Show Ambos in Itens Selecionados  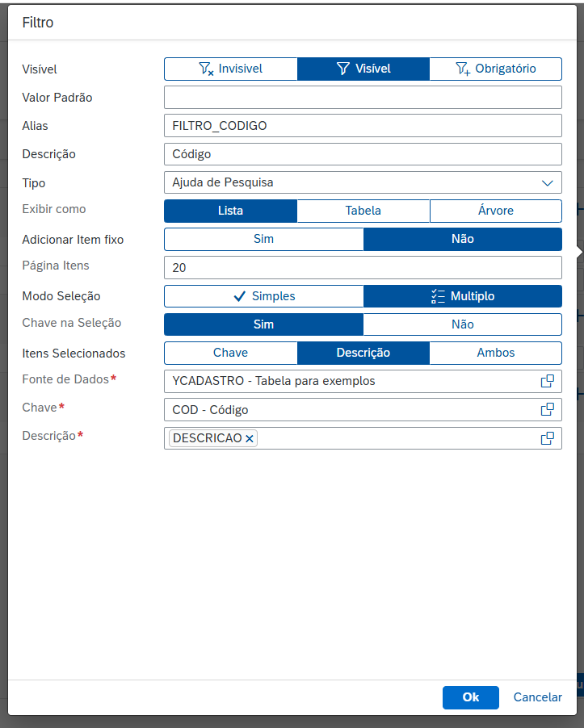[x=496, y=353]
